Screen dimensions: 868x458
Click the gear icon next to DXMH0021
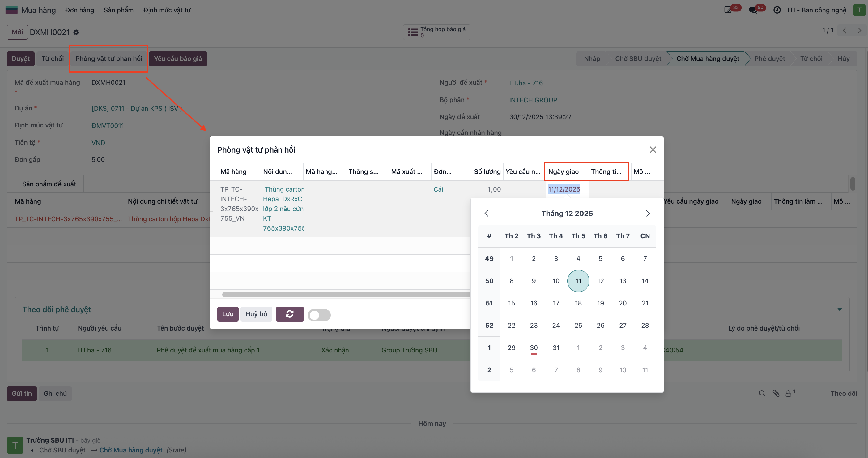click(76, 32)
